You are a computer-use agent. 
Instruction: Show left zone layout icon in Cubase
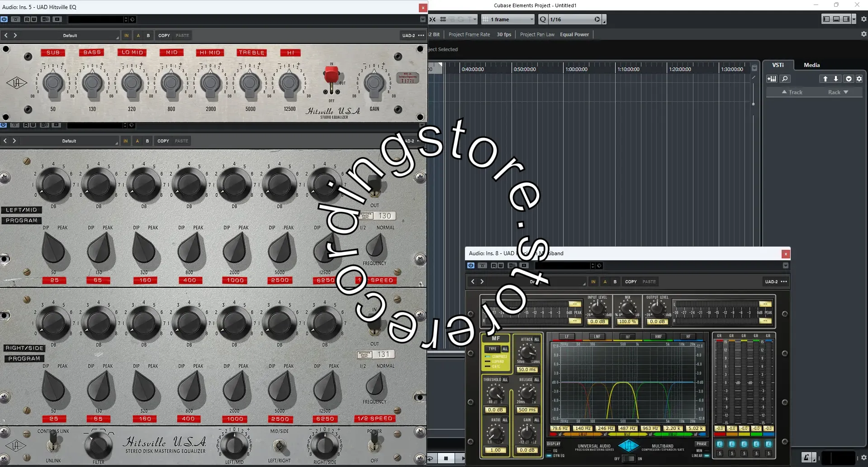point(826,19)
